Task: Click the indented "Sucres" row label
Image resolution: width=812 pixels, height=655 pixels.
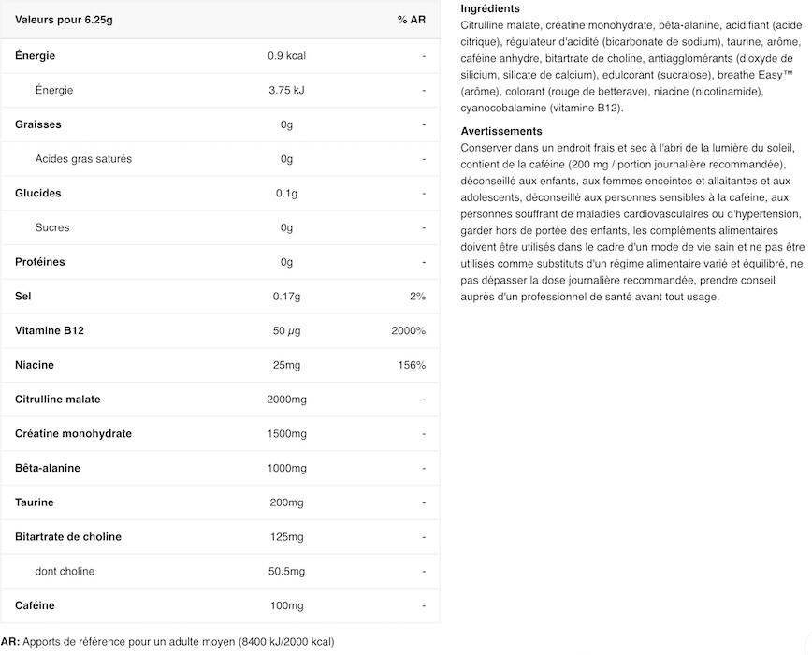Action: [52, 227]
